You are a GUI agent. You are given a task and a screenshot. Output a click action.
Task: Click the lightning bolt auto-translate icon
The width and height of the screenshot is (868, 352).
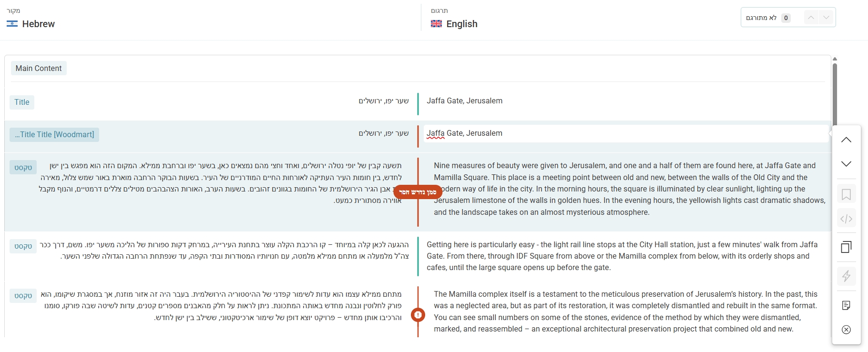[846, 276]
